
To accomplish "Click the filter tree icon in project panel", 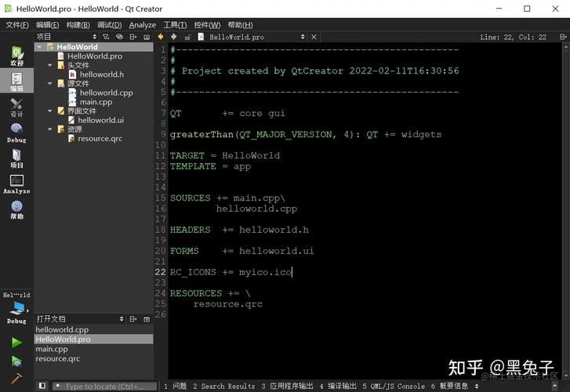I will [x=106, y=37].
